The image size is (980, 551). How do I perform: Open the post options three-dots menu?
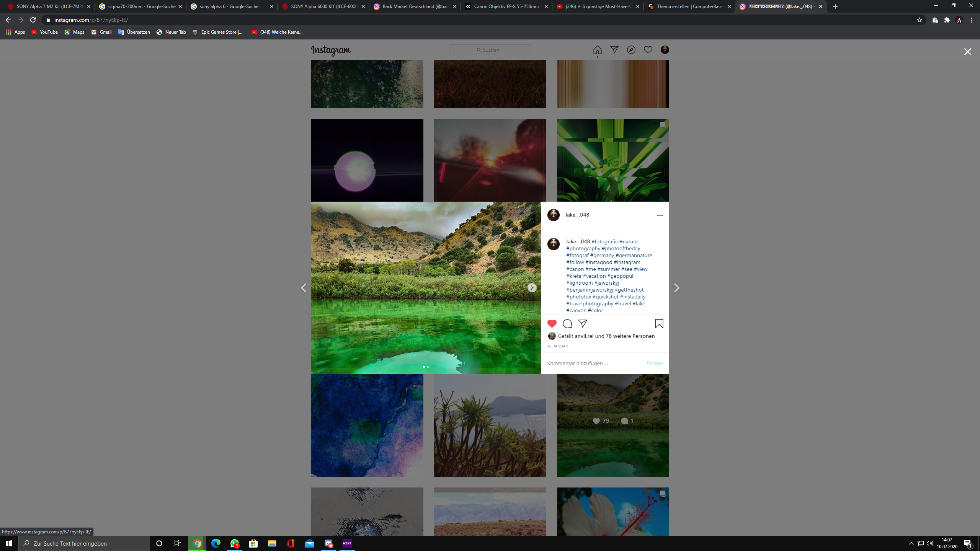coord(660,215)
